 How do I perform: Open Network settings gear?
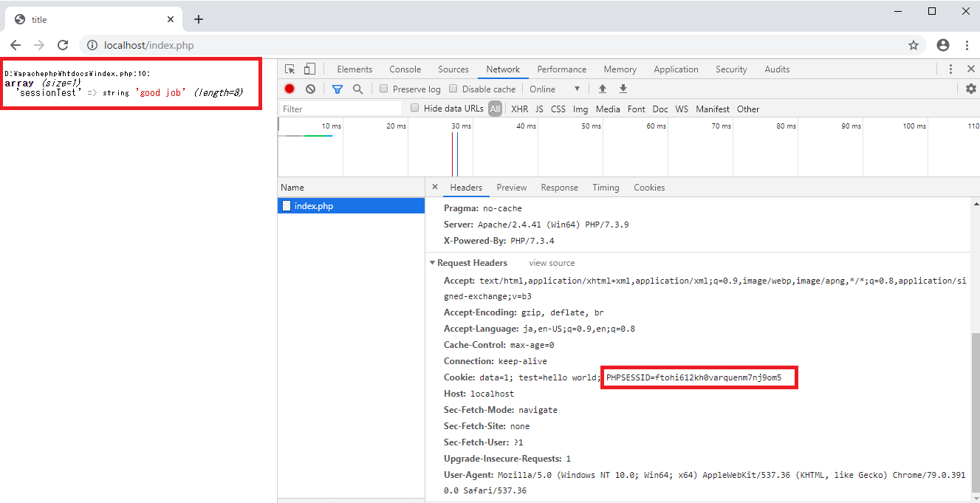971,89
